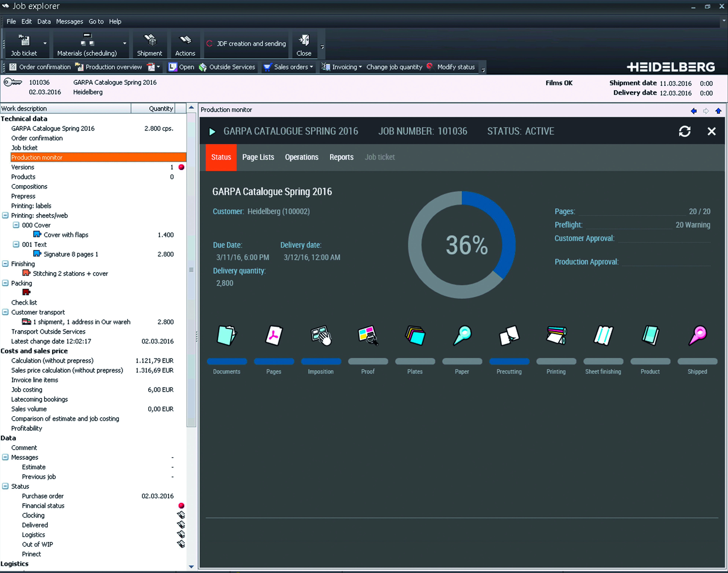
Task: Click the key icon beside job 101036
Action: pyautogui.click(x=12, y=82)
